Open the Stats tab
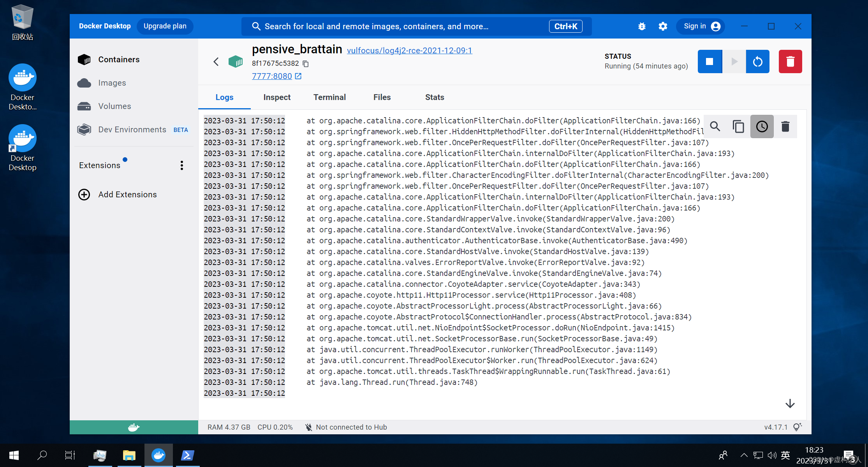868x467 pixels. [435, 97]
